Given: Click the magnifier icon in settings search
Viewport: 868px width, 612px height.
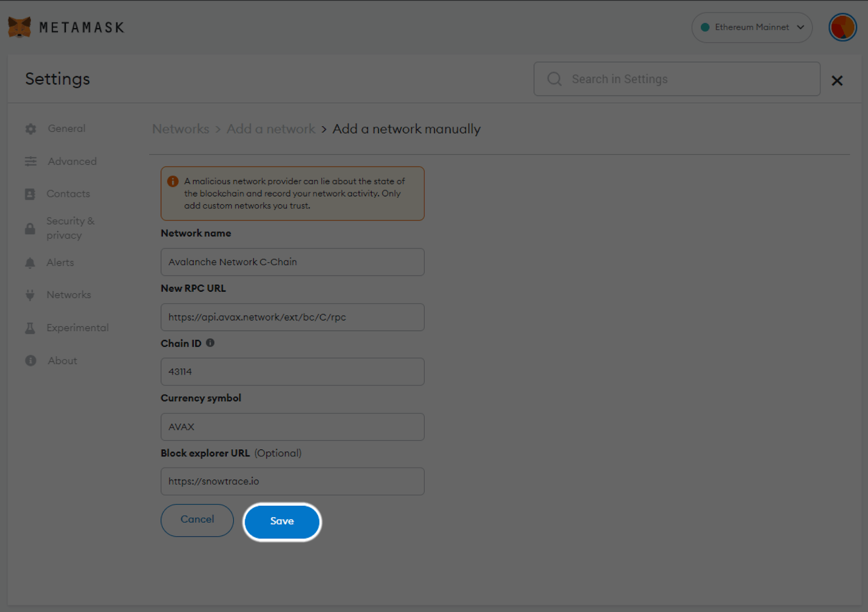Looking at the screenshot, I should point(554,79).
